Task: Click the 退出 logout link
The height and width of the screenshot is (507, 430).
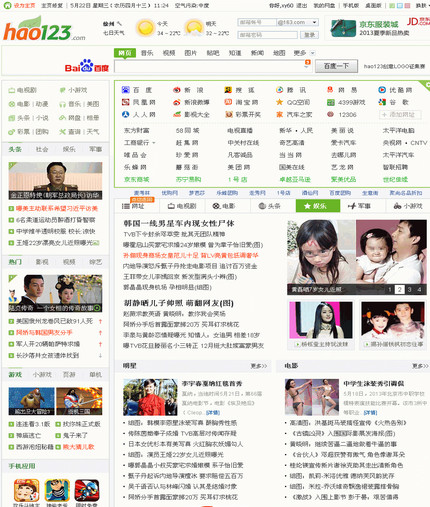Action: point(301,5)
